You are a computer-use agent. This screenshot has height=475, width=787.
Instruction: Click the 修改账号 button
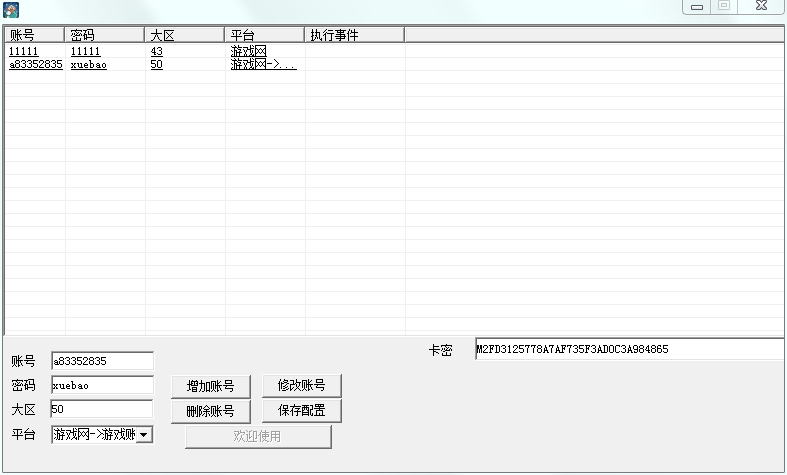[301, 386]
